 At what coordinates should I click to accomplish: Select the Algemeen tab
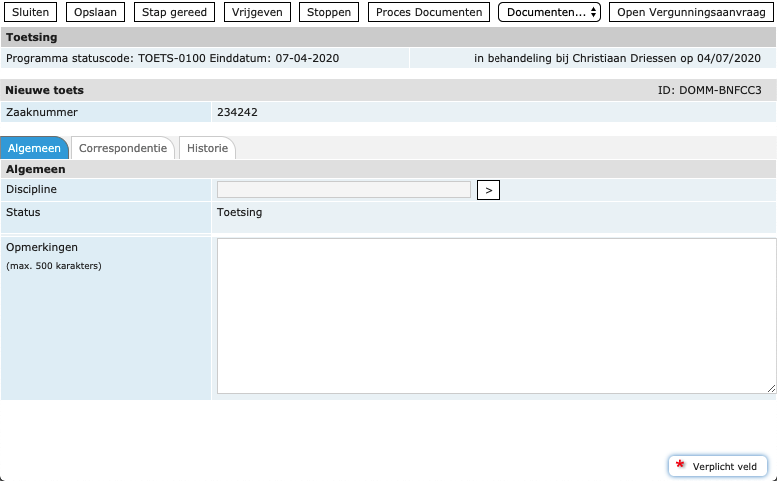(34, 148)
